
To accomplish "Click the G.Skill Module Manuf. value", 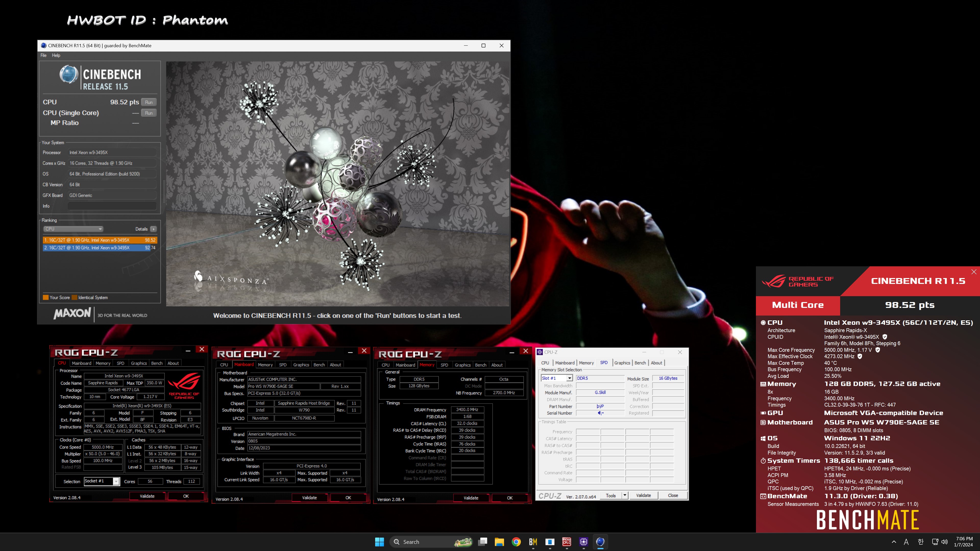I will (x=600, y=392).
